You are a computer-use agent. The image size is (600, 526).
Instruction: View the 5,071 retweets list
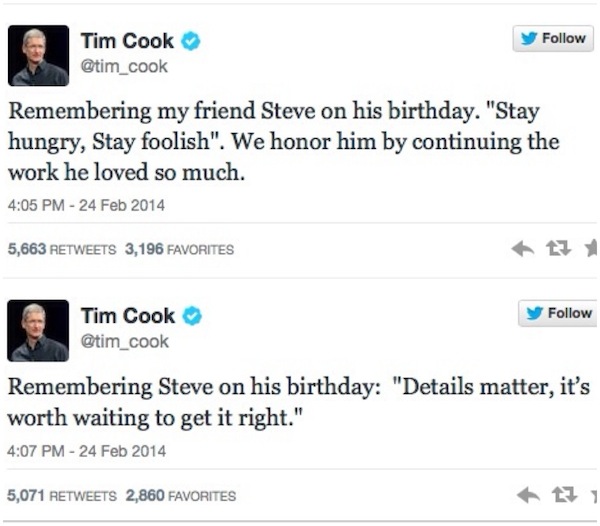[62, 495]
